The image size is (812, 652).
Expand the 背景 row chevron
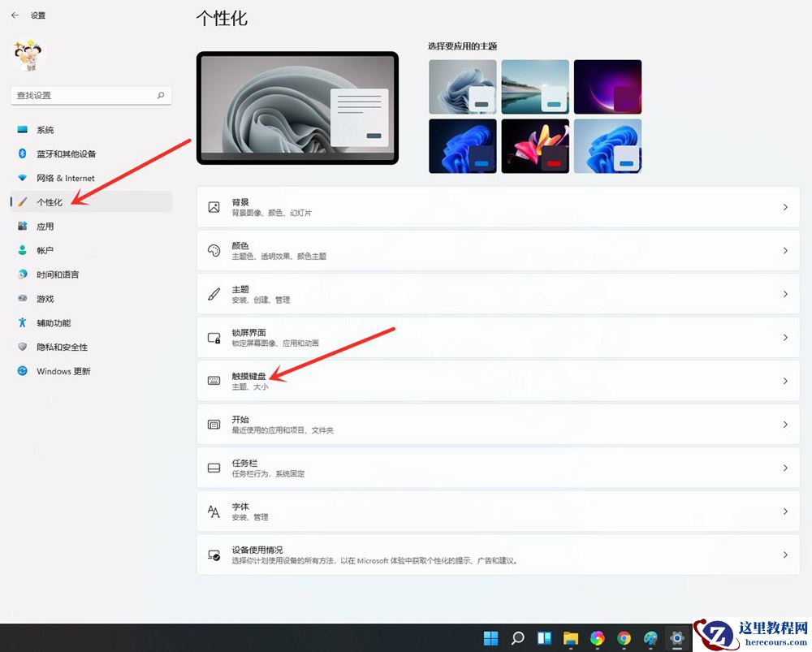pyautogui.click(x=785, y=206)
